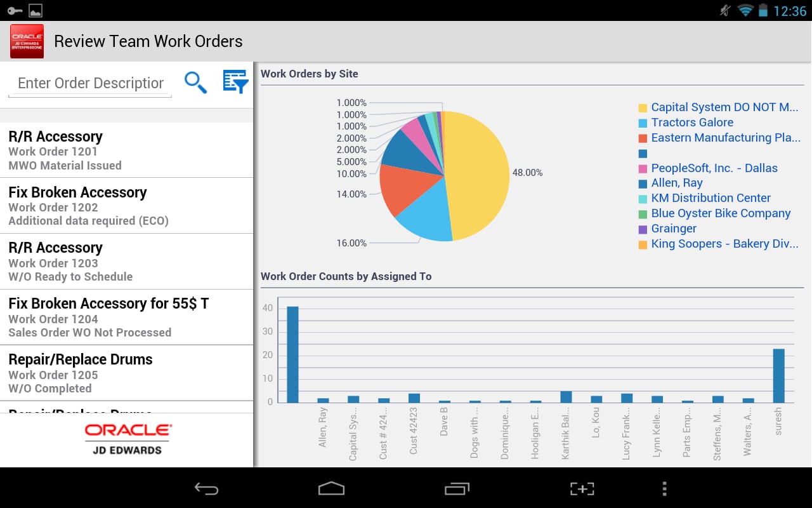Tap the Lucy Frank... bar

[627, 398]
